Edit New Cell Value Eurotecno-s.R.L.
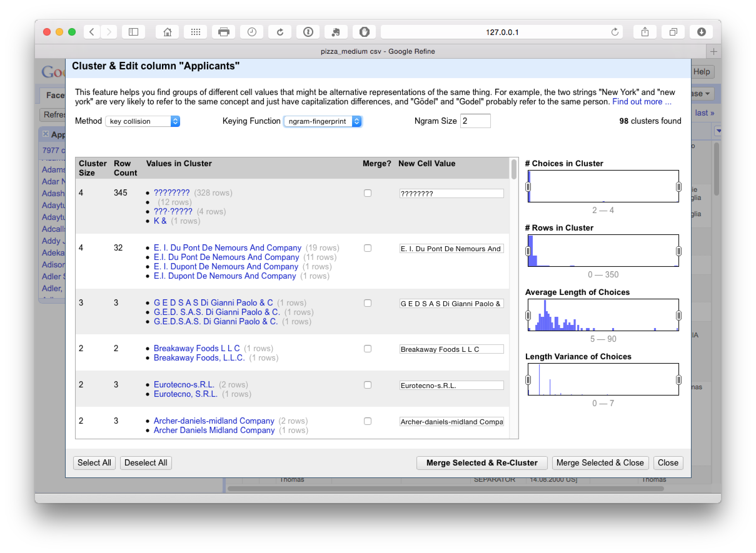 (x=451, y=385)
